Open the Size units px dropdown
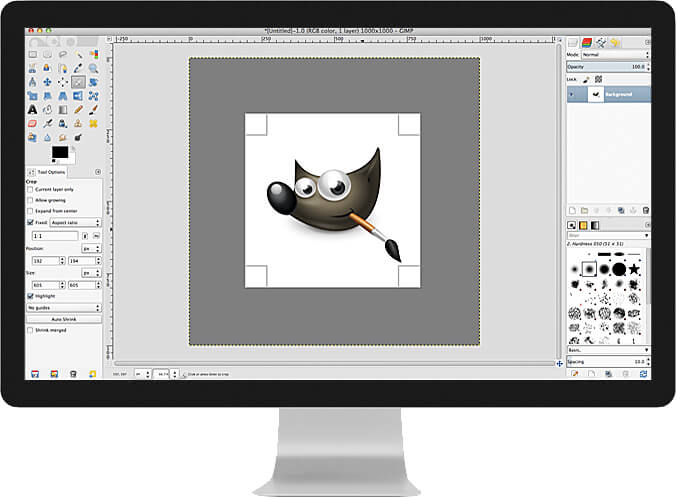Image resolution: width=677 pixels, height=498 pixels. click(x=91, y=273)
